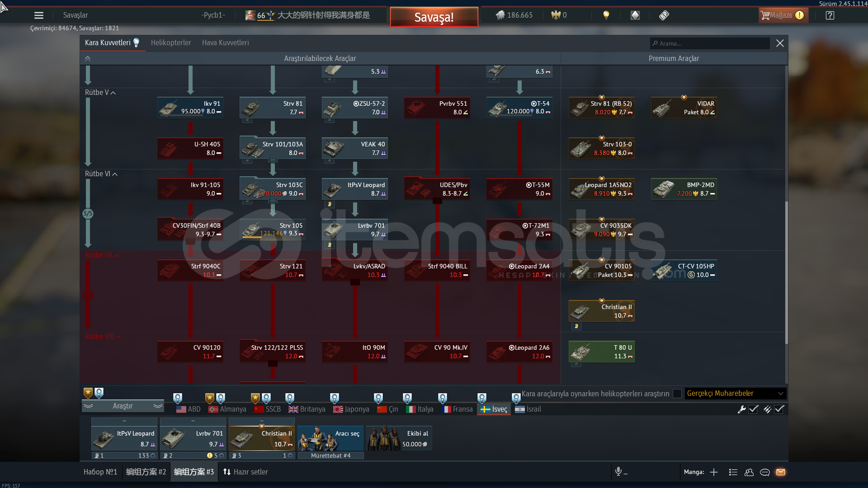
Task: Click in the Arama search field
Action: (710, 43)
